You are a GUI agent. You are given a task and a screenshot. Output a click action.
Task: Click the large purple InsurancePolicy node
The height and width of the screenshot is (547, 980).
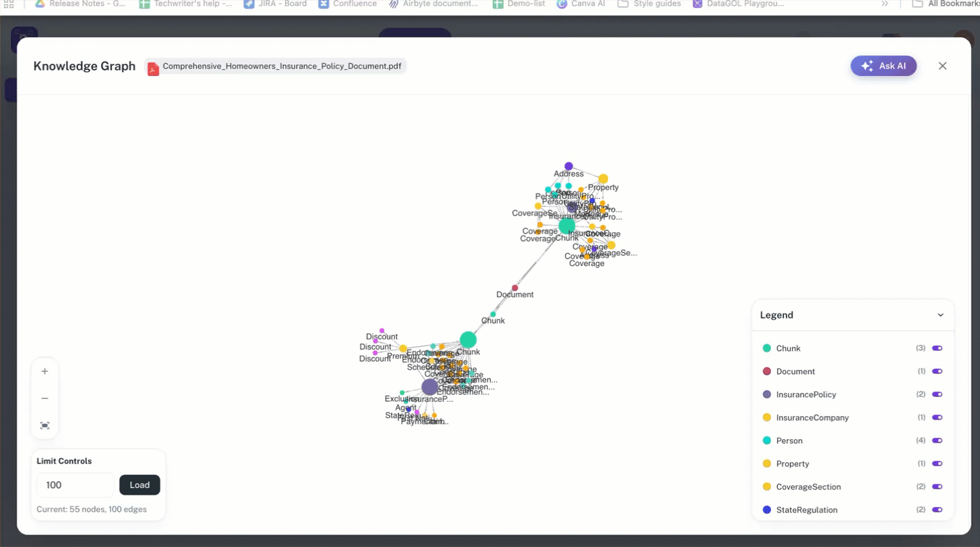(x=430, y=387)
